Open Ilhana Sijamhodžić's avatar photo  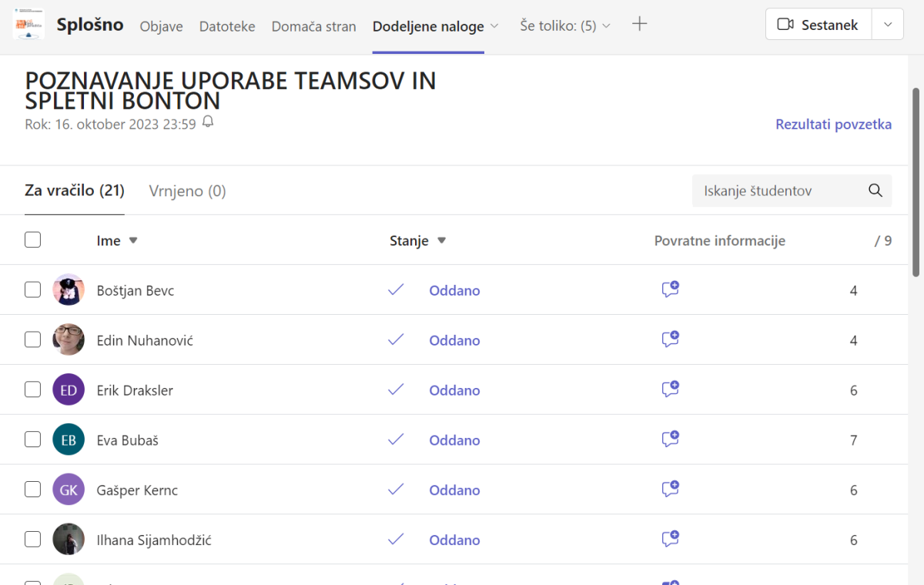pyautogui.click(x=69, y=540)
